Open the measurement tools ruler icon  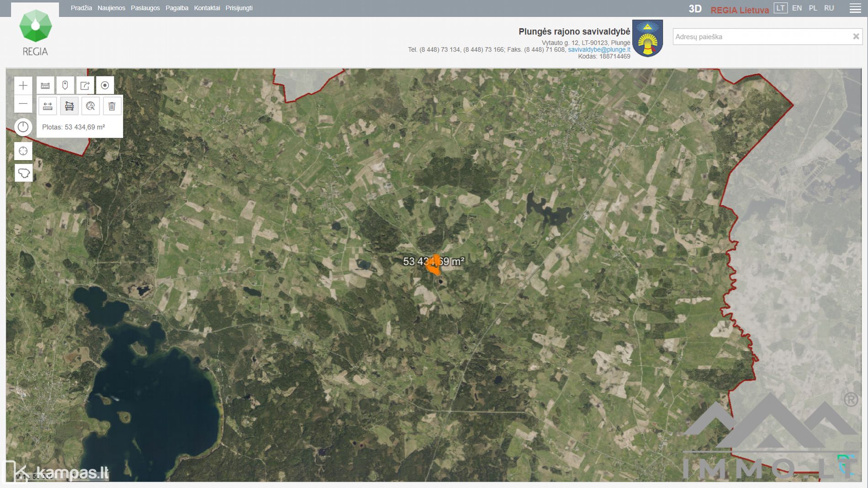[45, 85]
